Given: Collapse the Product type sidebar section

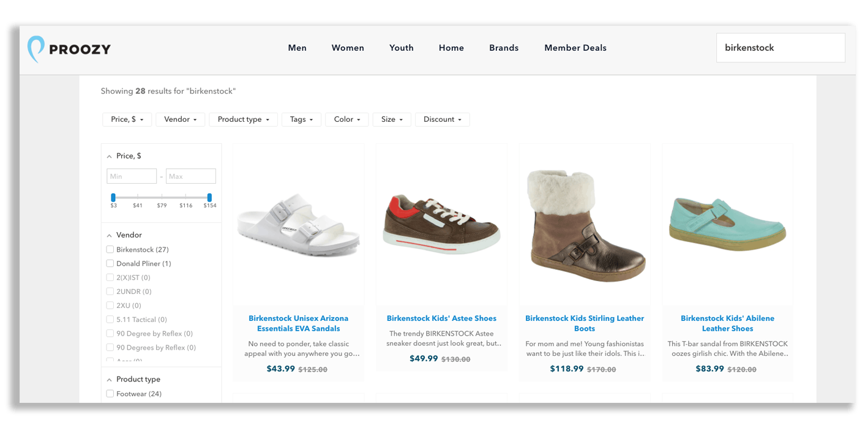Looking at the screenshot, I should coord(110,379).
